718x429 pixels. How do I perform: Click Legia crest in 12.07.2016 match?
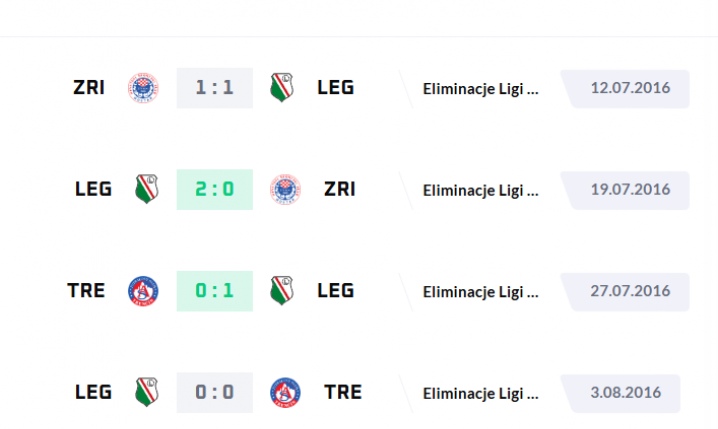coord(282,87)
